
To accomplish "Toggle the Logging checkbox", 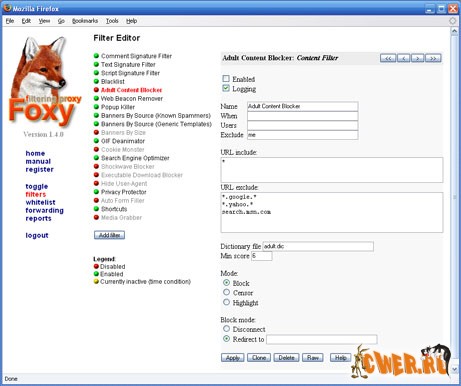I will pos(226,88).
